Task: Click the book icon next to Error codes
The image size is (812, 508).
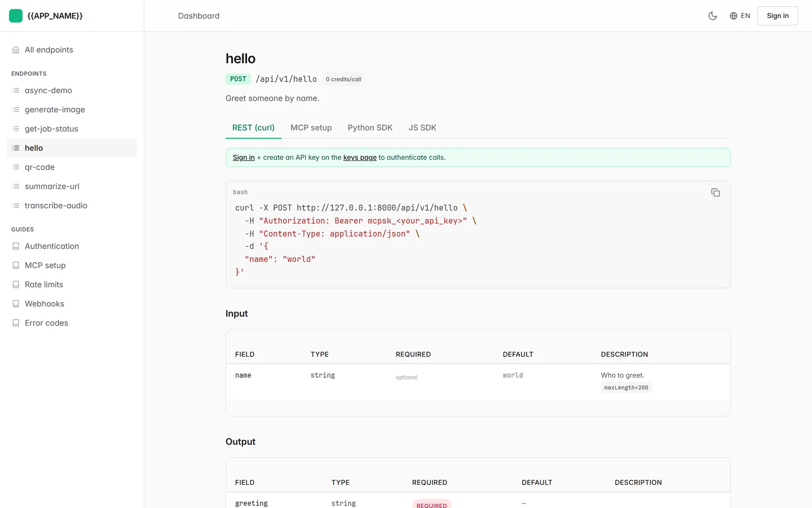Action: (x=16, y=323)
